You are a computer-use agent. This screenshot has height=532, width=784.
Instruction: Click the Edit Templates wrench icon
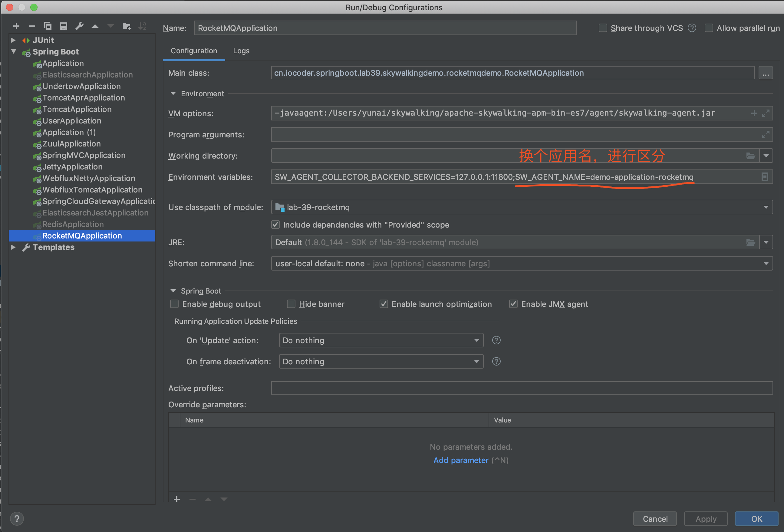tap(79, 26)
